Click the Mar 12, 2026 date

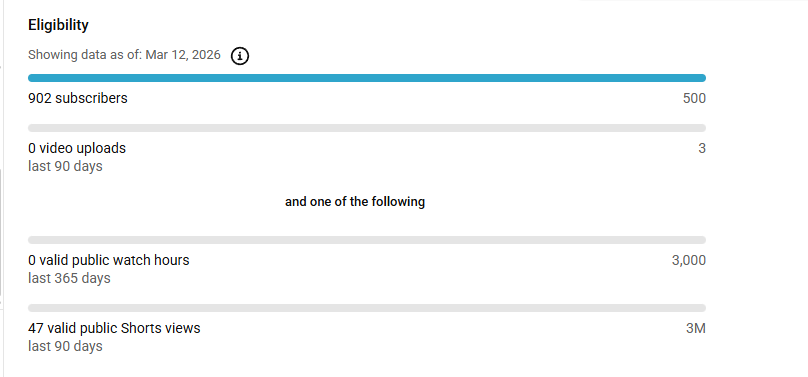coord(183,55)
